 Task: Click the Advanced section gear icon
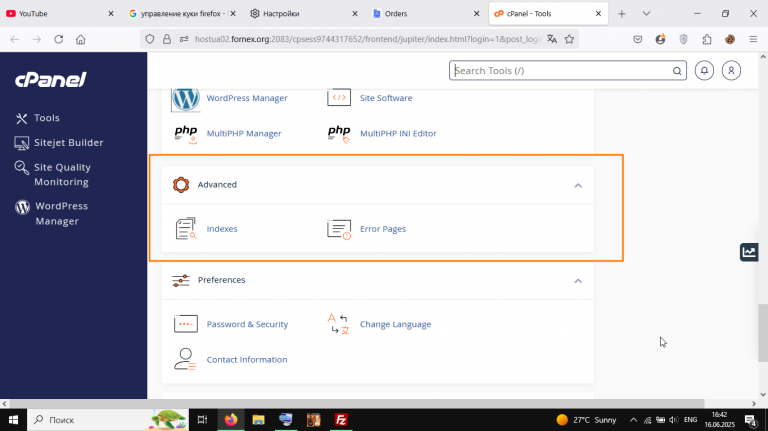pyautogui.click(x=181, y=185)
